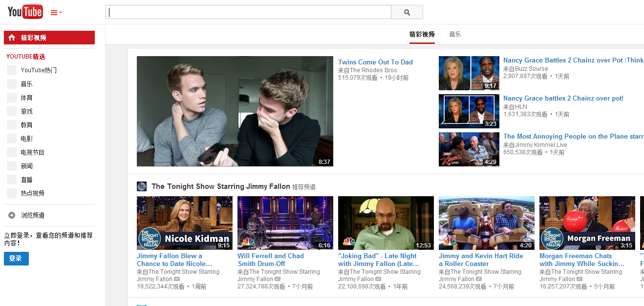Click the view count 24,568,239次观看
This screenshot has width=644, height=306.
[463, 286]
